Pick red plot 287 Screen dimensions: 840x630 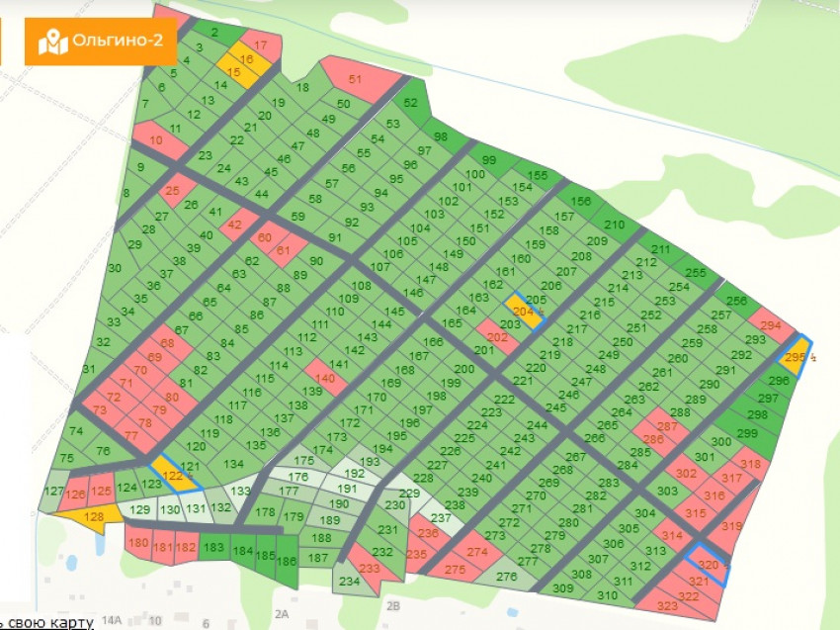[x=665, y=429]
